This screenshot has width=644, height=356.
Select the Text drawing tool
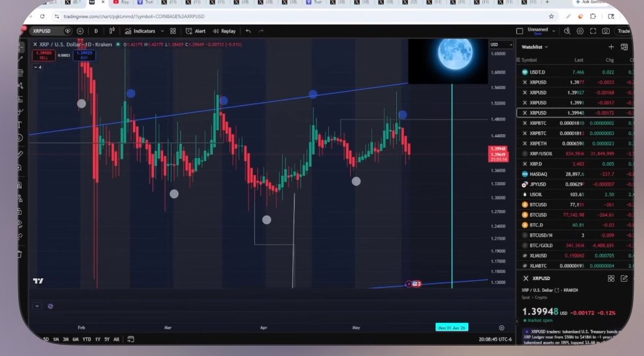click(20, 125)
